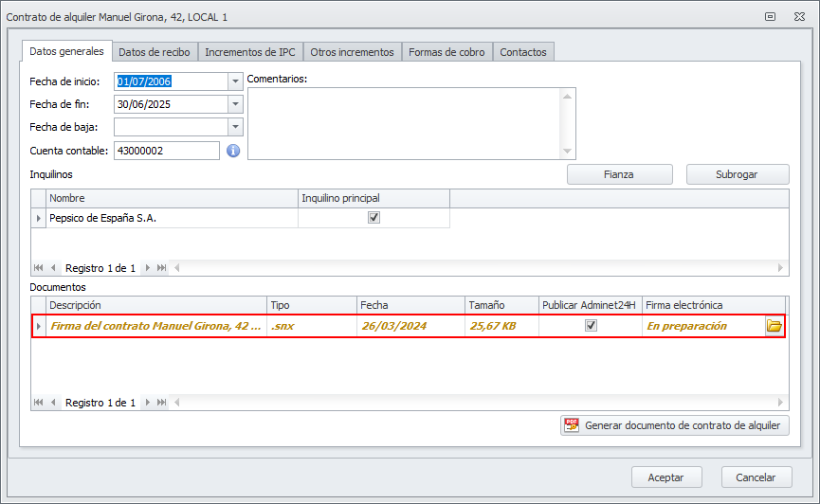Open the Fecha de inicio date dropdown

[x=235, y=81]
